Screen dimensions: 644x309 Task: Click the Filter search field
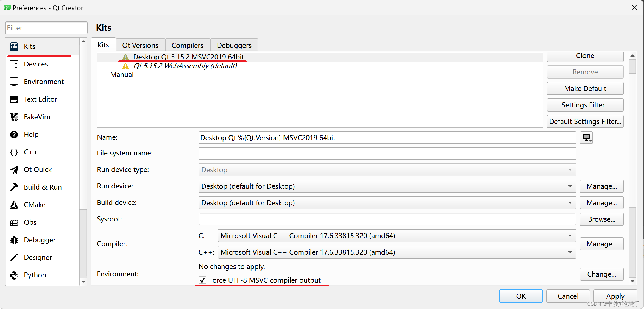tap(46, 28)
